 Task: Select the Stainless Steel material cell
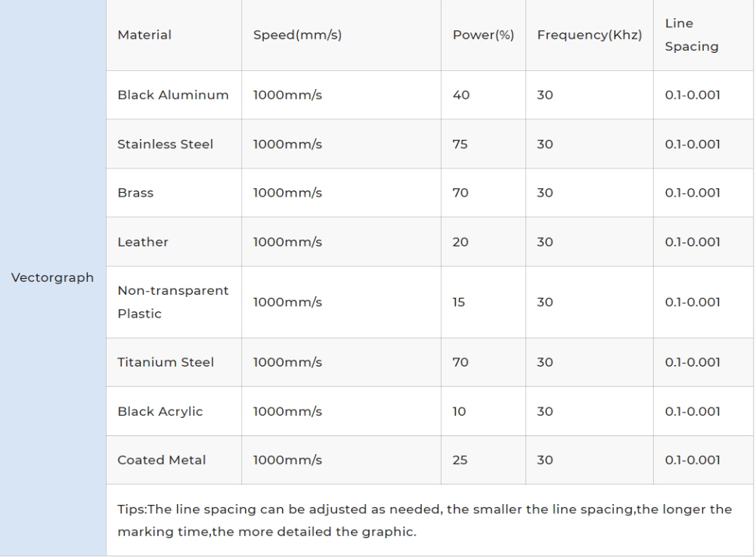[166, 144]
